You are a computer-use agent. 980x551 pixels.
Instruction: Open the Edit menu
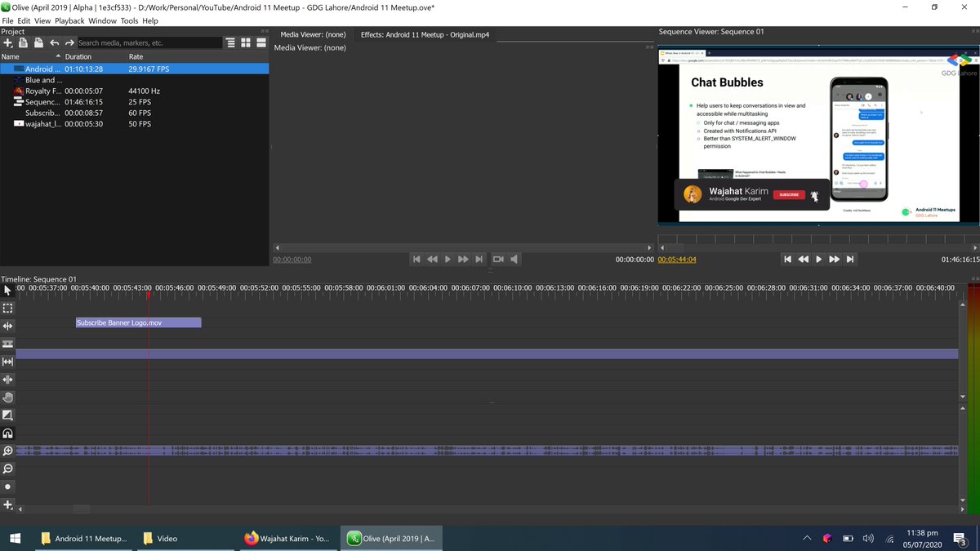(24, 20)
